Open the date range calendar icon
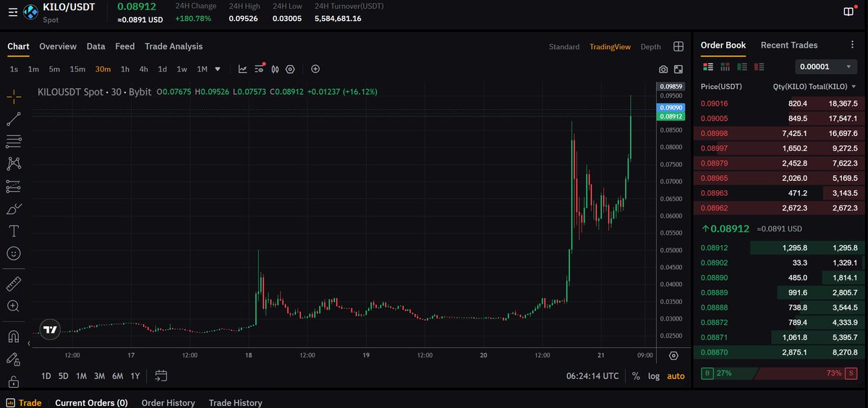The image size is (868, 408). click(x=161, y=375)
